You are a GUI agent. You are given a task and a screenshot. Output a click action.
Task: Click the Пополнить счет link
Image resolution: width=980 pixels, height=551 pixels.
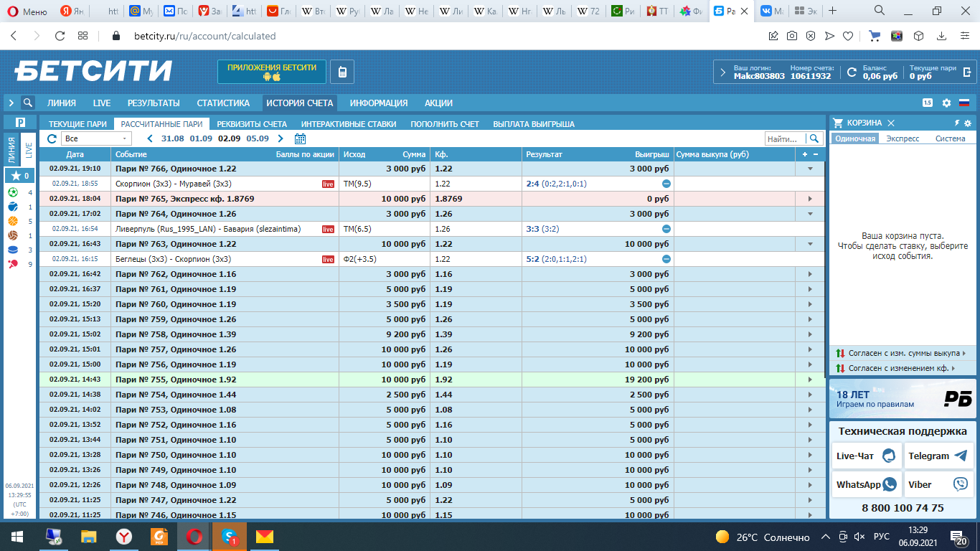pos(445,124)
